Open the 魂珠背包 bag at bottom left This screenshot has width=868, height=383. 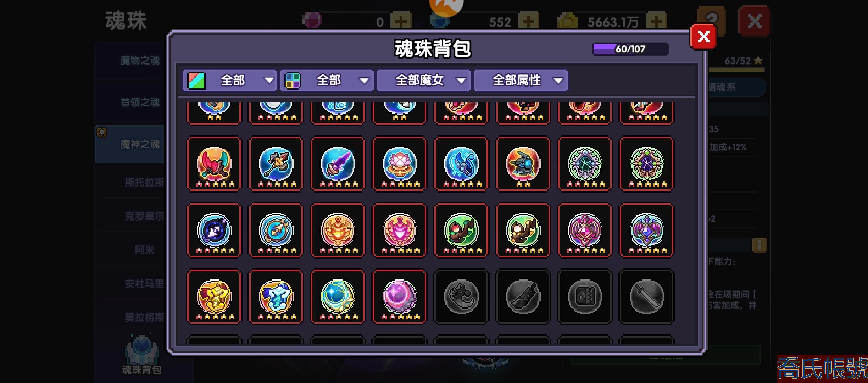point(142,355)
